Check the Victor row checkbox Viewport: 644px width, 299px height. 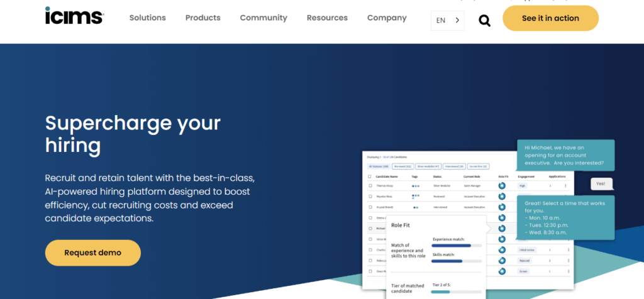pyautogui.click(x=370, y=239)
